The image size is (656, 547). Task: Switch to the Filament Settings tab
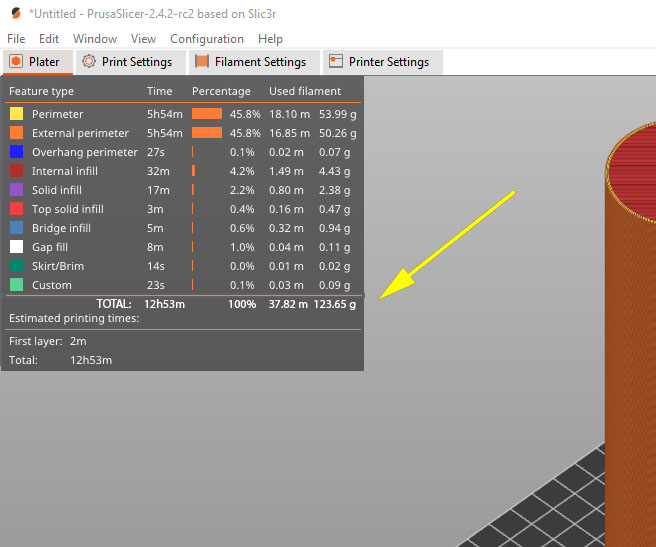(254, 62)
